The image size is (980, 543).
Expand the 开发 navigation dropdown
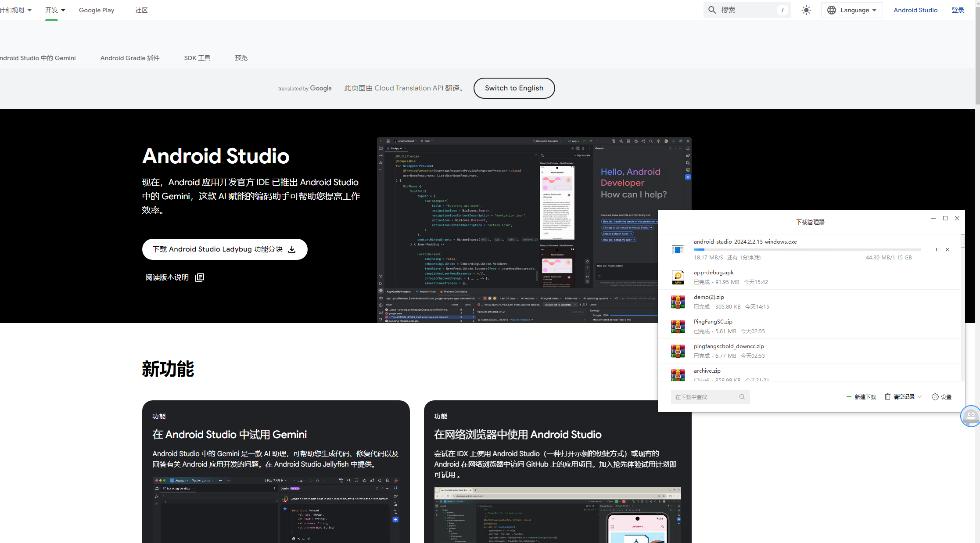[x=54, y=10]
